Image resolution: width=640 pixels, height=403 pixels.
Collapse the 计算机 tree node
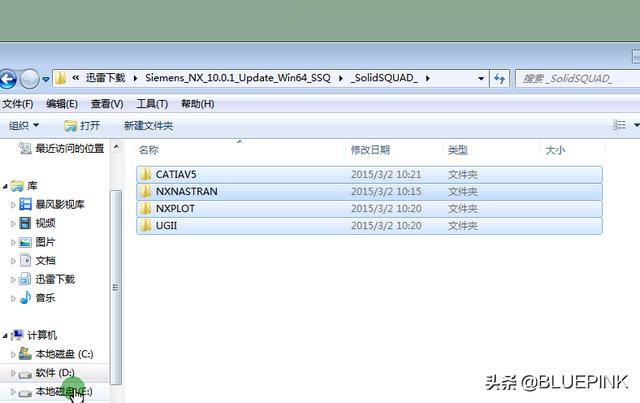(5, 336)
